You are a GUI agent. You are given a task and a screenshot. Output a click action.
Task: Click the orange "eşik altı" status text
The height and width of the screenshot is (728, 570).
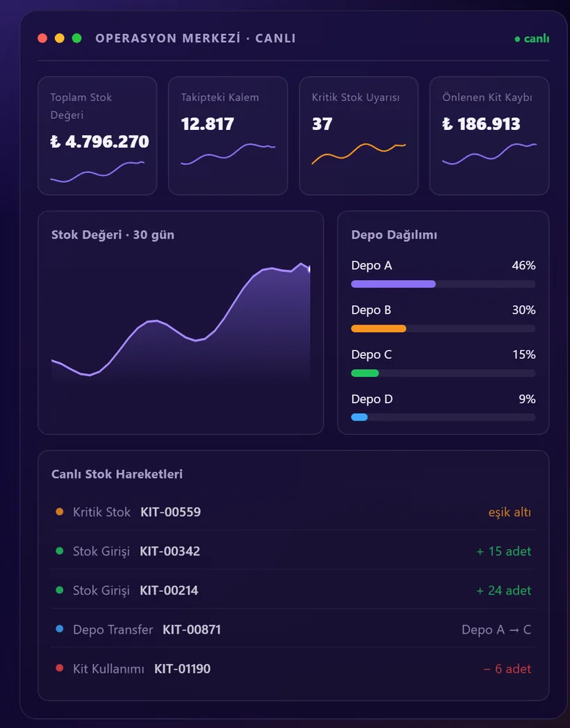point(510,512)
